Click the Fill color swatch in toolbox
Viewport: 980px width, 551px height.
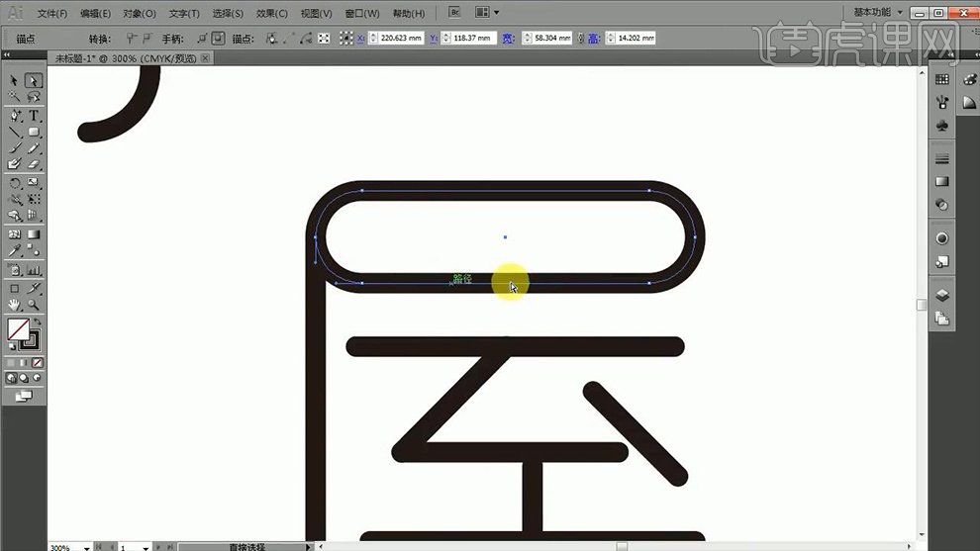click(18, 328)
